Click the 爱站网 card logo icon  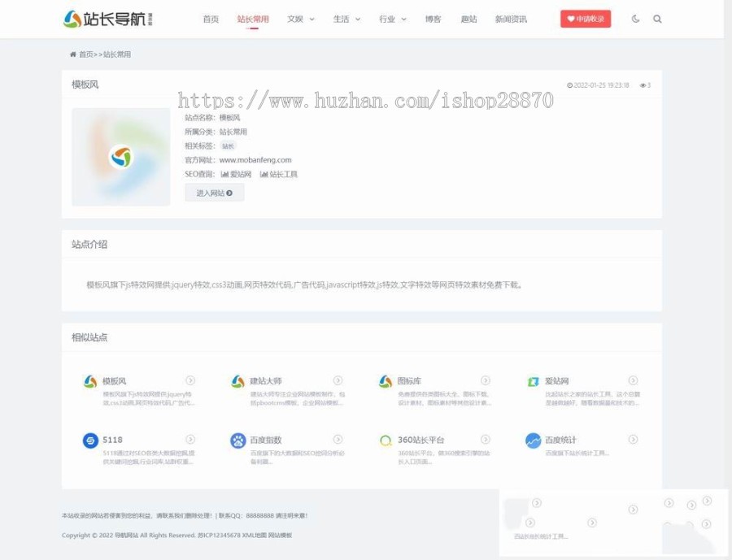[533, 381]
